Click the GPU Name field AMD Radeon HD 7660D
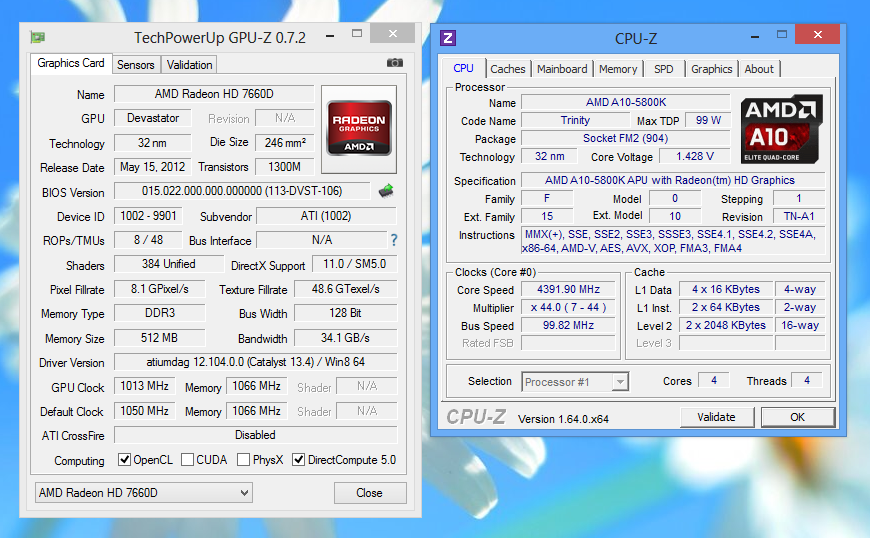The height and width of the screenshot is (538, 870). (x=214, y=94)
